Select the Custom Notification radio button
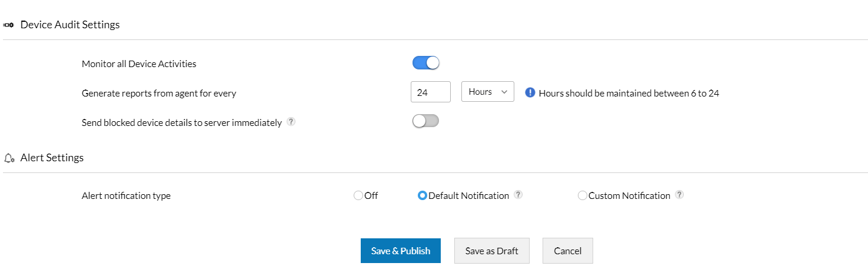Viewport: 868px width, 276px height. click(x=583, y=195)
